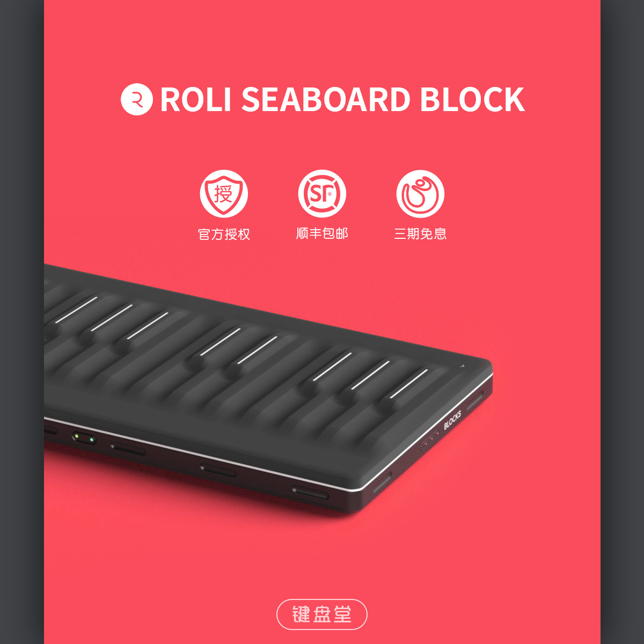Click the round ROLI logo icon
Image resolution: width=644 pixels, height=644 pixels.
click(x=137, y=99)
